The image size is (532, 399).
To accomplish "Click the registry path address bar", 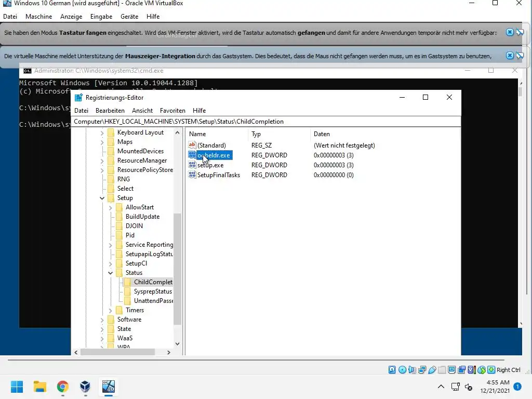I will pyautogui.click(x=266, y=122).
